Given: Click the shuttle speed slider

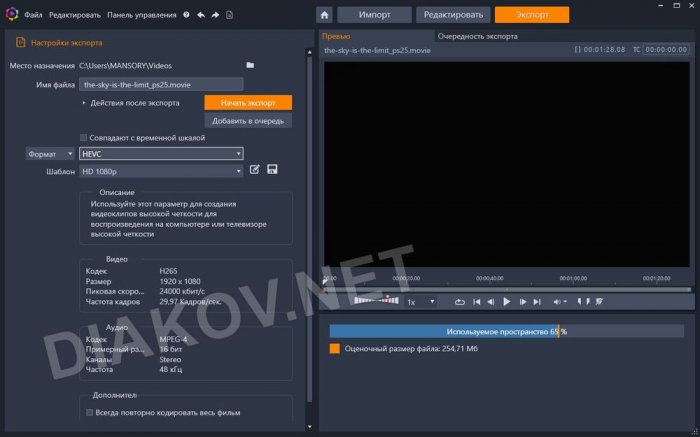Looking at the screenshot, I should coord(376,300).
